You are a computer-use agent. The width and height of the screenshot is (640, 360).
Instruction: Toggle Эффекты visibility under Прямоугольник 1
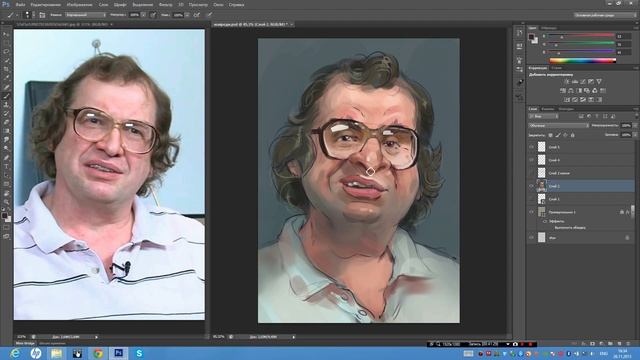coord(545,221)
